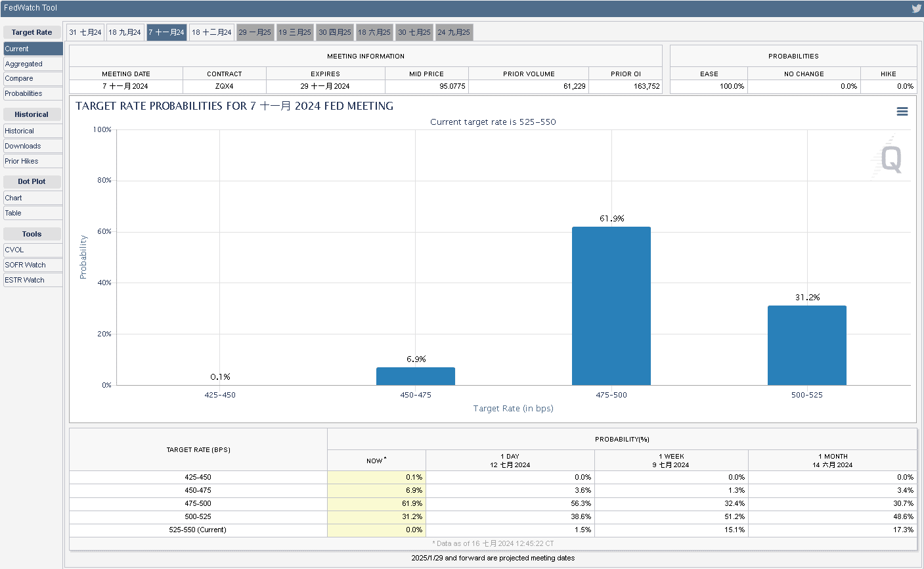
Task: Open the Prior Hikes view
Action: coord(33,161)
